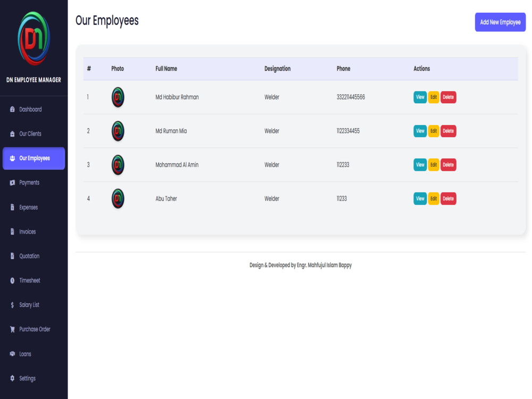Click the name Abu Taher

pyautogui.click(x=166, y=198)
